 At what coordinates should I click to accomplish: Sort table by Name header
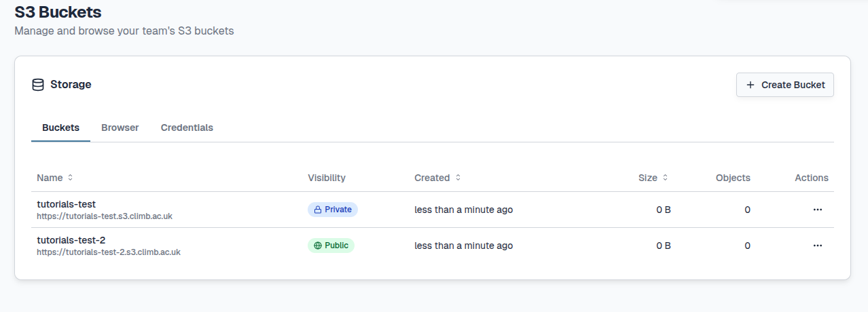click(x=50, y=178)
